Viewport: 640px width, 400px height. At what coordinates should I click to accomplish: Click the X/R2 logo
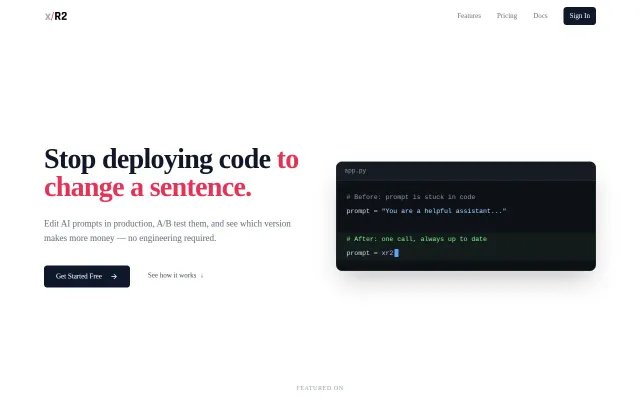[56, 16]
